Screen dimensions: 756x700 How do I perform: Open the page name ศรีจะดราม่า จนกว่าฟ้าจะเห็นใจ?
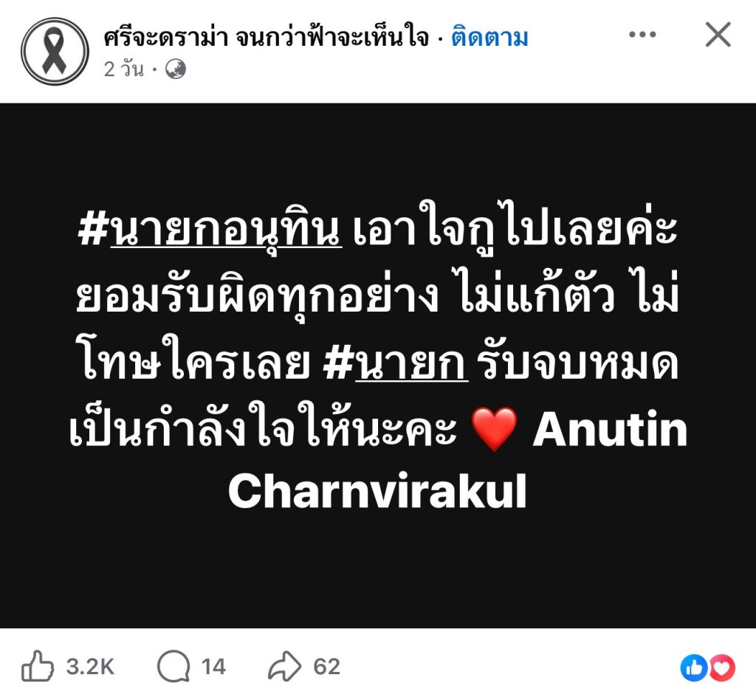[266, 38]
